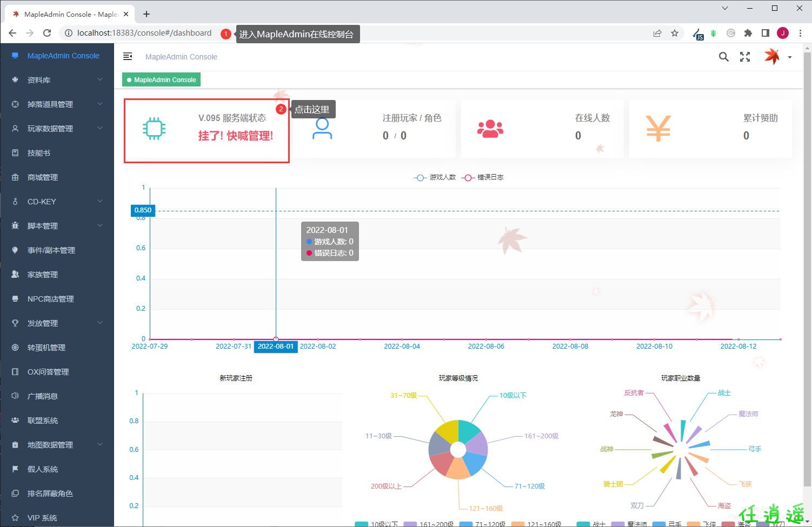Click the MapleAdmin Console breadcrumb text
The width and height of the screenshot is (812, 527).
[181, 57]
